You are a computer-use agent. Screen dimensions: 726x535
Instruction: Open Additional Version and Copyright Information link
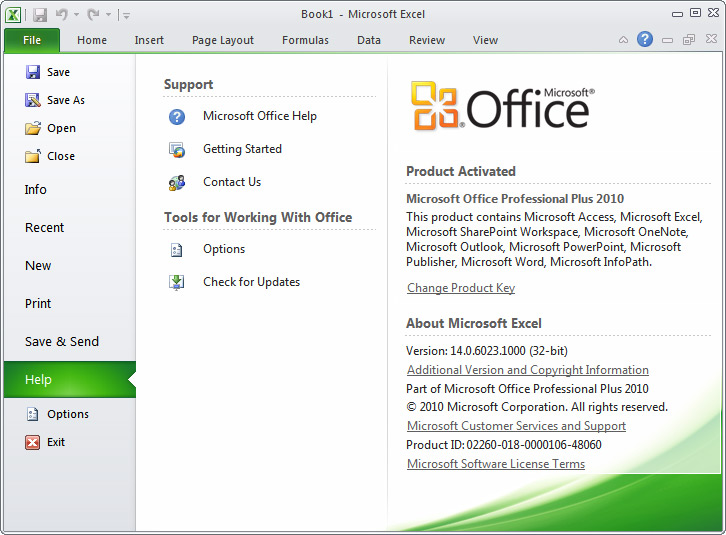click(x=527, y=370)
